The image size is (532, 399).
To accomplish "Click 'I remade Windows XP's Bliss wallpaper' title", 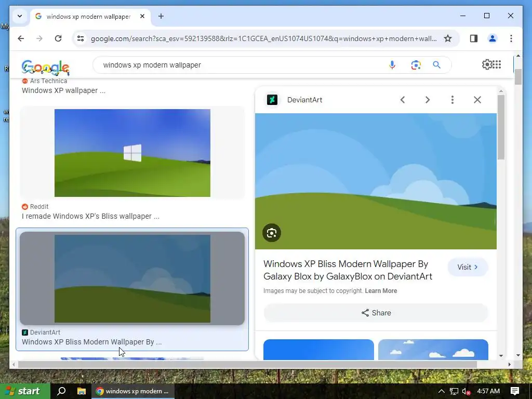I will (90, 216).
